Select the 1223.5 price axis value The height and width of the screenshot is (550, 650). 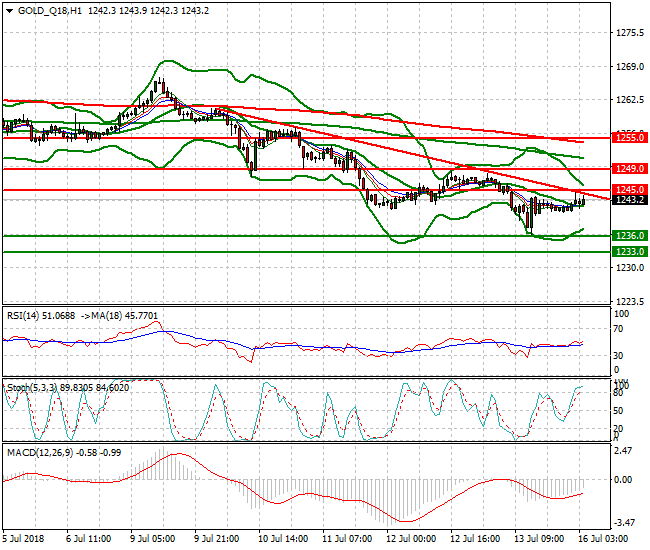point(630,301)
